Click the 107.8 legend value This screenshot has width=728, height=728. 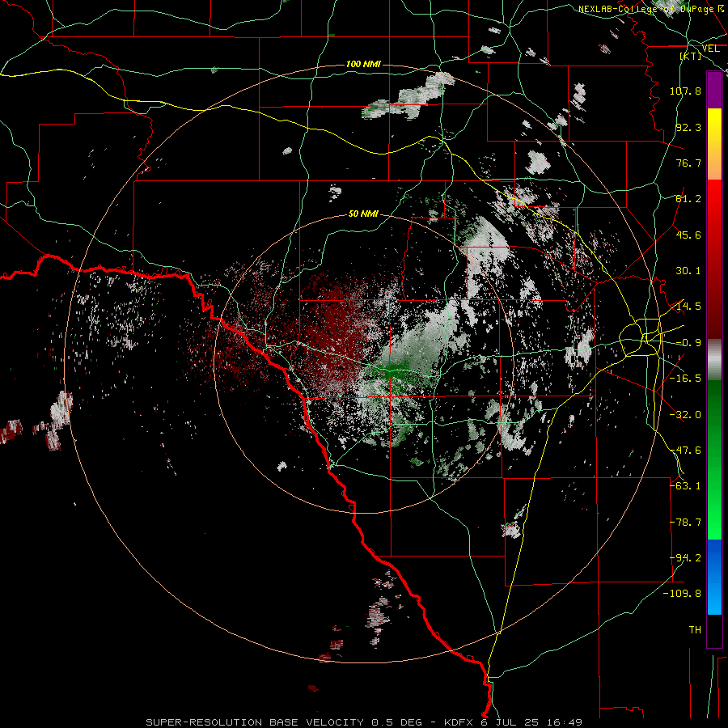click(x=685, y=91)
